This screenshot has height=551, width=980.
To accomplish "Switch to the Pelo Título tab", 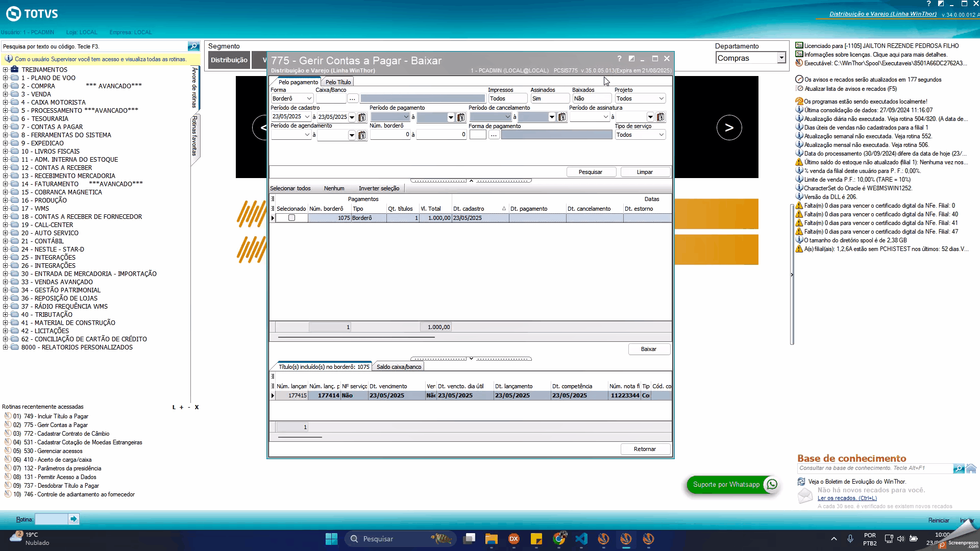I will 338,82.
